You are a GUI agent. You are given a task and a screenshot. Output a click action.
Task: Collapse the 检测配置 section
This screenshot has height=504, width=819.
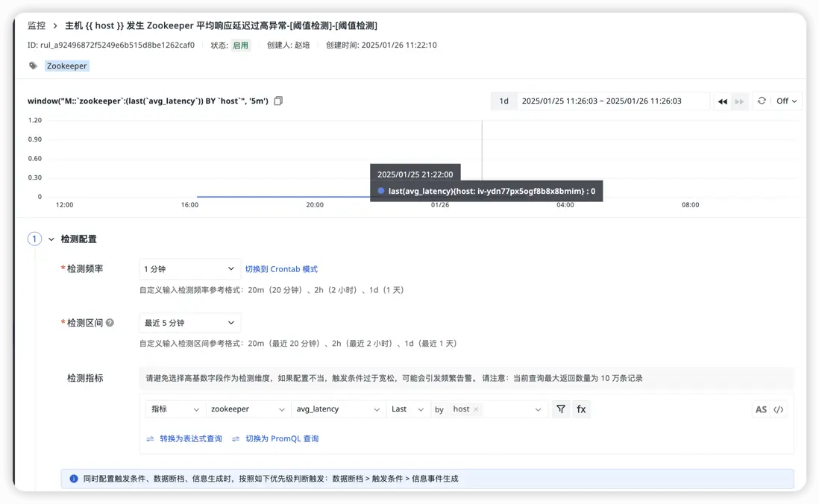(51, 239)
